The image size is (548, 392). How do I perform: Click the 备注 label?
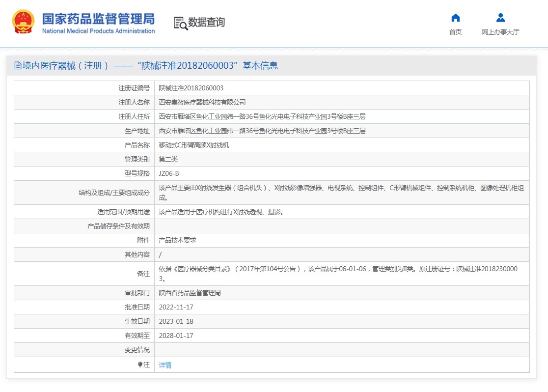pyautogui.click(x=143, y=274)
